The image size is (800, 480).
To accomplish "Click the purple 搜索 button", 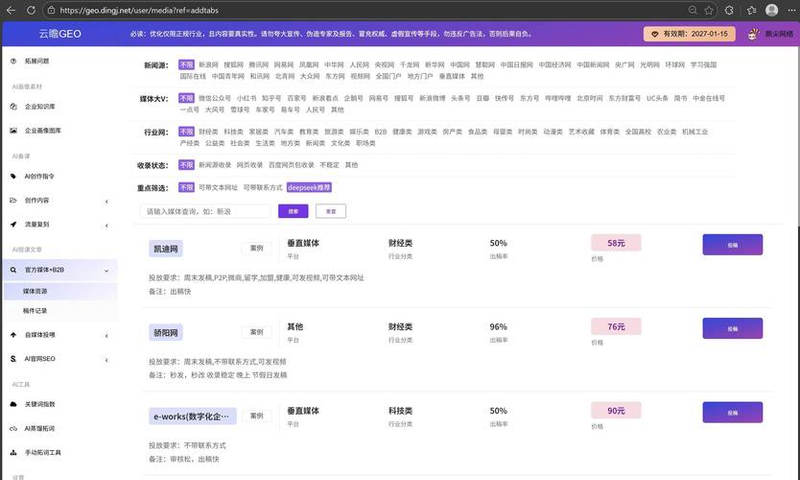I will pyautogui.click(x=293, y=212).
